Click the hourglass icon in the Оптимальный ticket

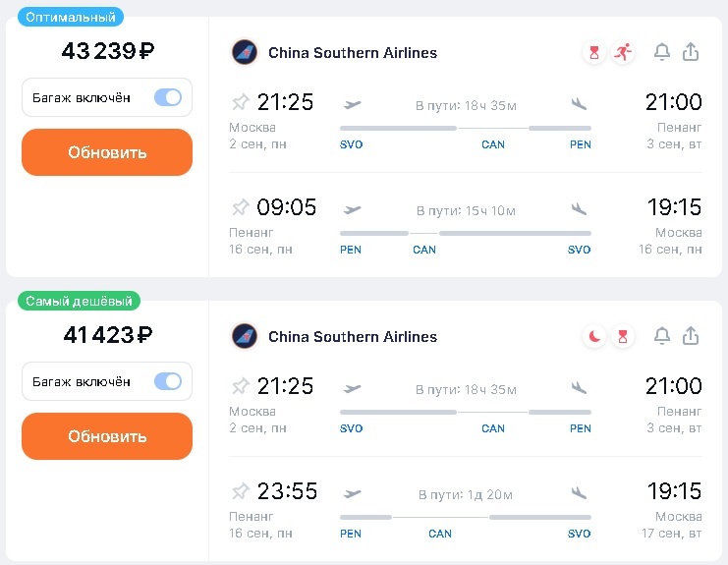pyautogui.click(x=593, y=52)
